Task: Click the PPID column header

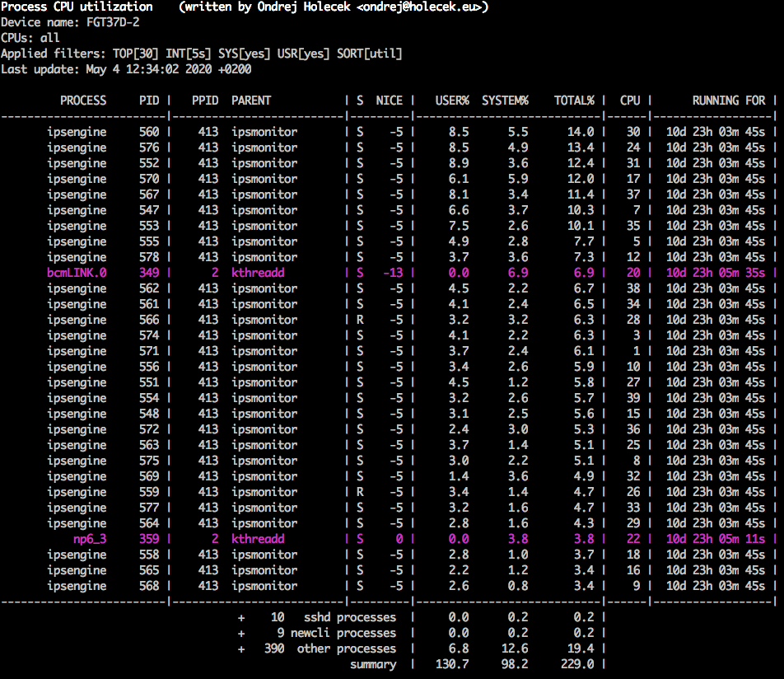Action: pyautogui.click(x=205, y=101)
